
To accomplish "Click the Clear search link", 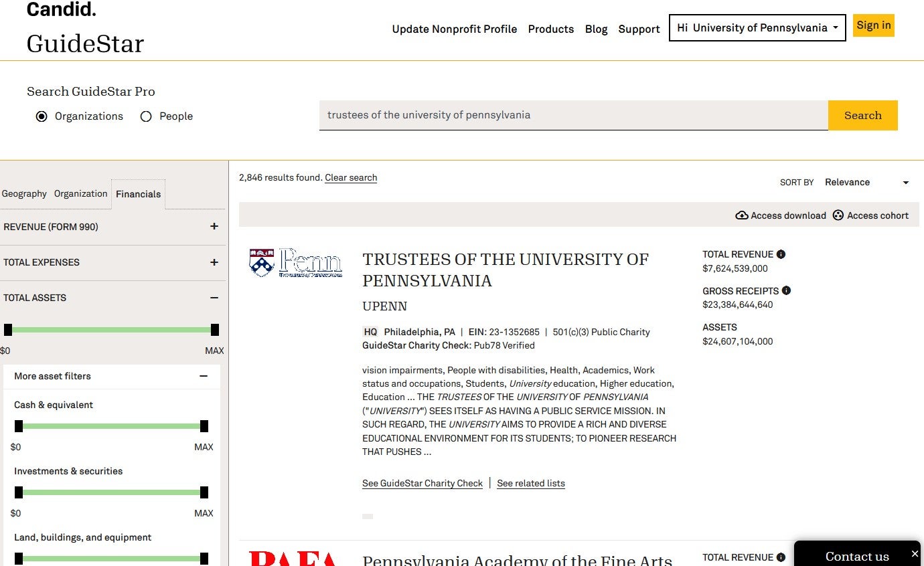I will tap(351, 178).
